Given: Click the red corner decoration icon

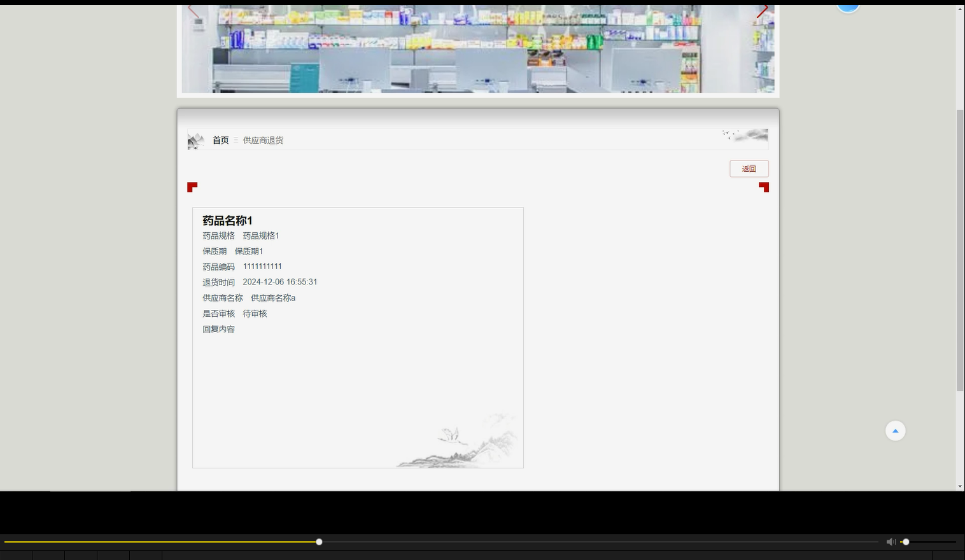Looking at the screenshot, I should coord(193,187).
